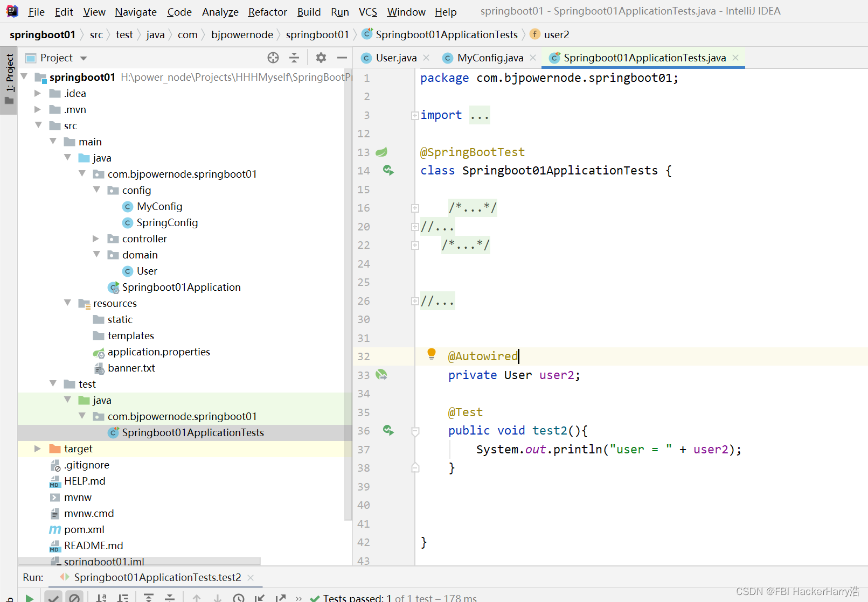This screenshot has width=868, height=602.
Task: Close the User.java tab
Action: pyautogui.click(x=426, y=58)
